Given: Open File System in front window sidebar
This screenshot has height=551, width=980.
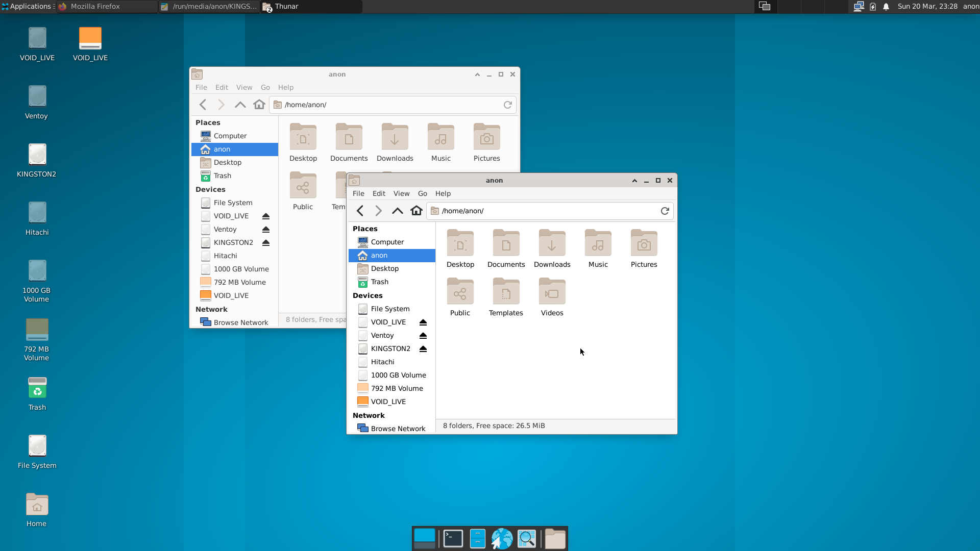Looking at the screenshot, I should pos(391,309).
